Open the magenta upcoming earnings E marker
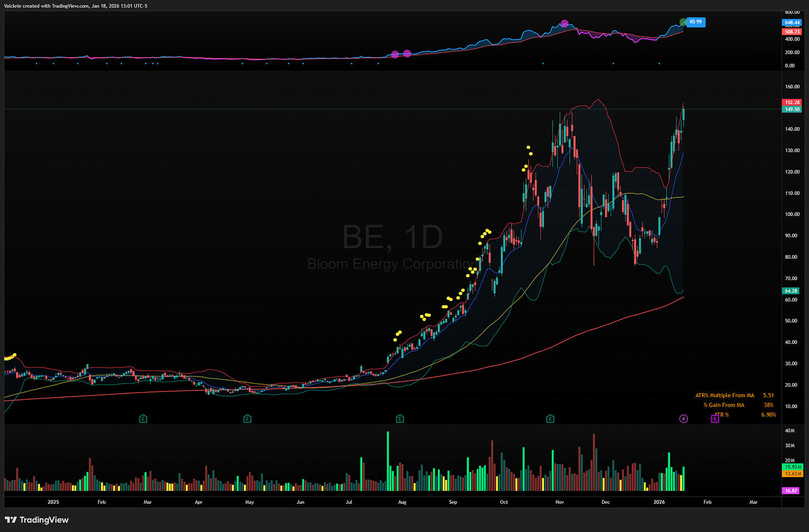 point(715,419)
